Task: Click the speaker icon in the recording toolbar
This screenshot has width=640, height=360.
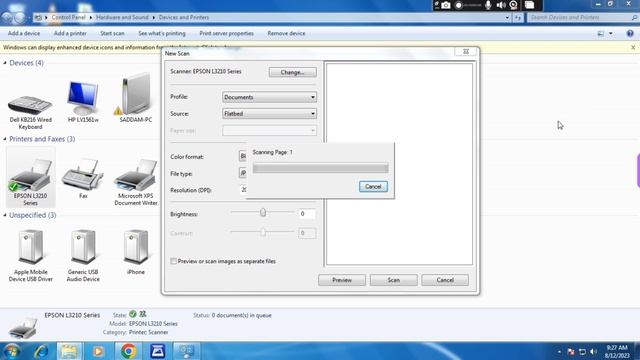Action: point(501,5)
